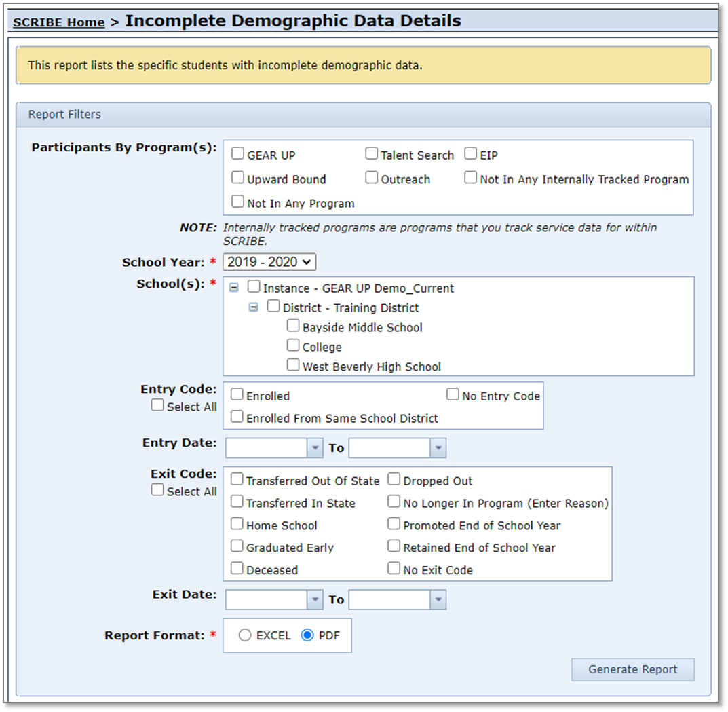Screen dimensions: 728x712
Task: Click the Exit Date start field
Action: [x=267, y=599]
